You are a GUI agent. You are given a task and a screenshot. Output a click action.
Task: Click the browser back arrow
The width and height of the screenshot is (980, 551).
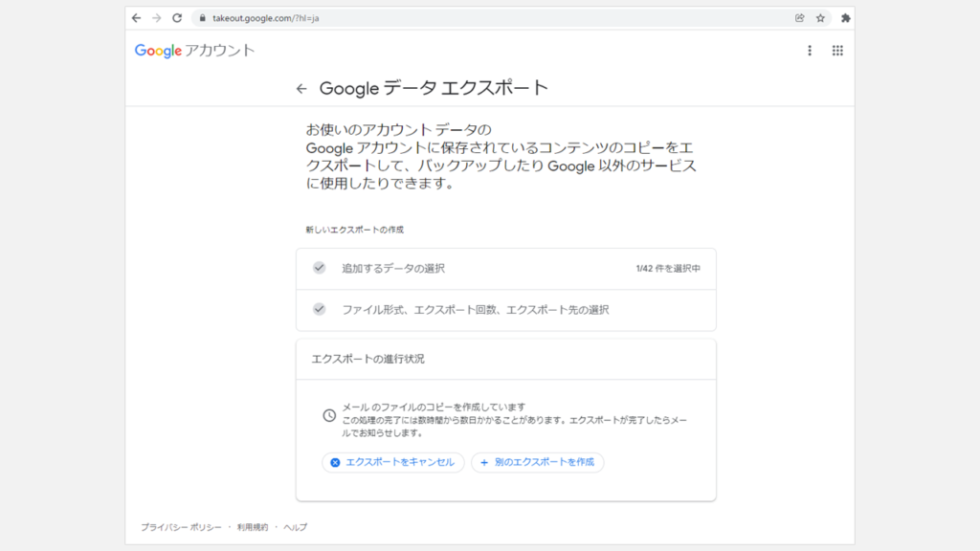(x=136, y=18)
